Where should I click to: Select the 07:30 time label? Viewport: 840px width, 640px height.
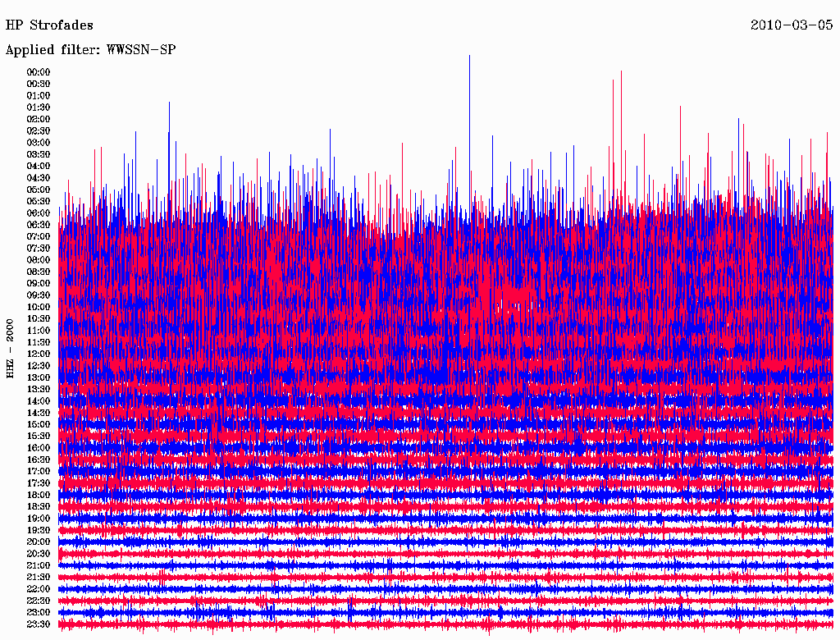tap(39, 249)
